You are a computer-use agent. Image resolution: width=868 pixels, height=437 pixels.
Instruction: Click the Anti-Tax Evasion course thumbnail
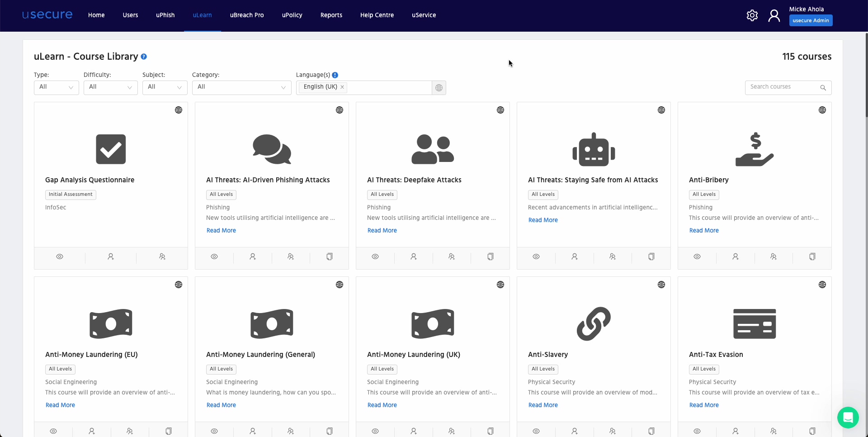(755, 324)
